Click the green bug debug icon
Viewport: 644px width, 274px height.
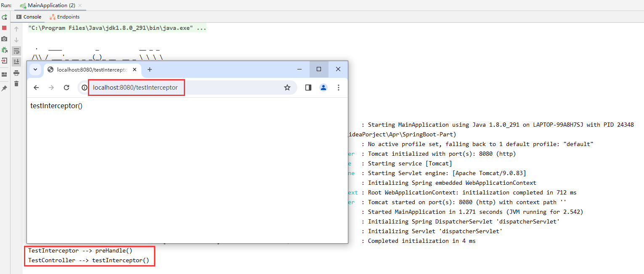coord(4,50)
